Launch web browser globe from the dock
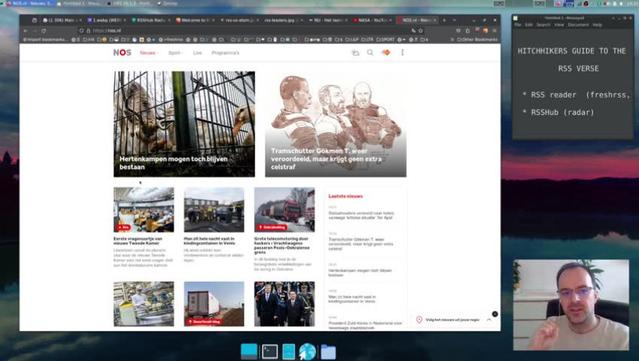Image resolution: width=639 pixels, height=361 pixels. point(307,352)
